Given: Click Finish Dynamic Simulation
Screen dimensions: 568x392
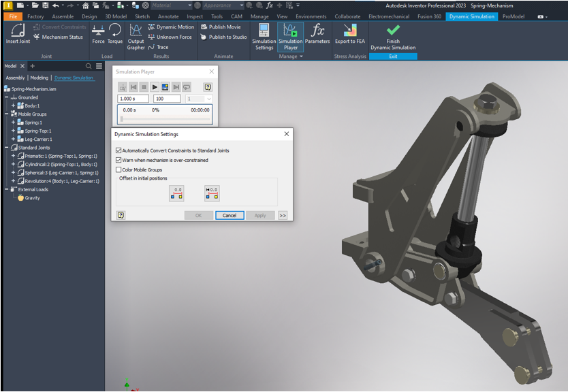Looking at the screenshot, I should pyautogui.click(x=393, y=37).
